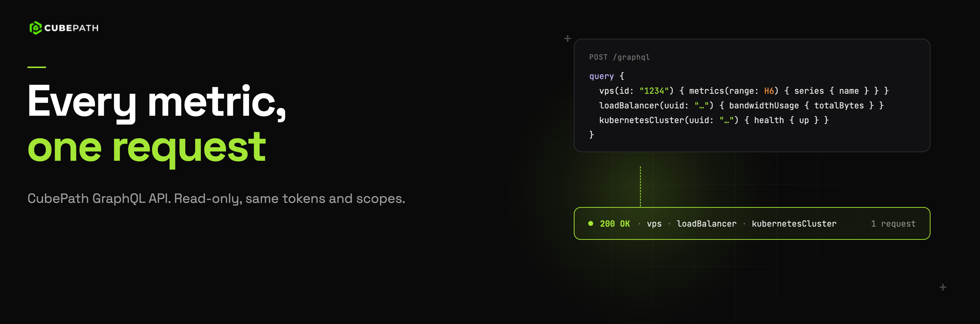The height and width of the screenshot is (324, 980).
Task: Click the orange H6 range value
Action: coord(769,91)
